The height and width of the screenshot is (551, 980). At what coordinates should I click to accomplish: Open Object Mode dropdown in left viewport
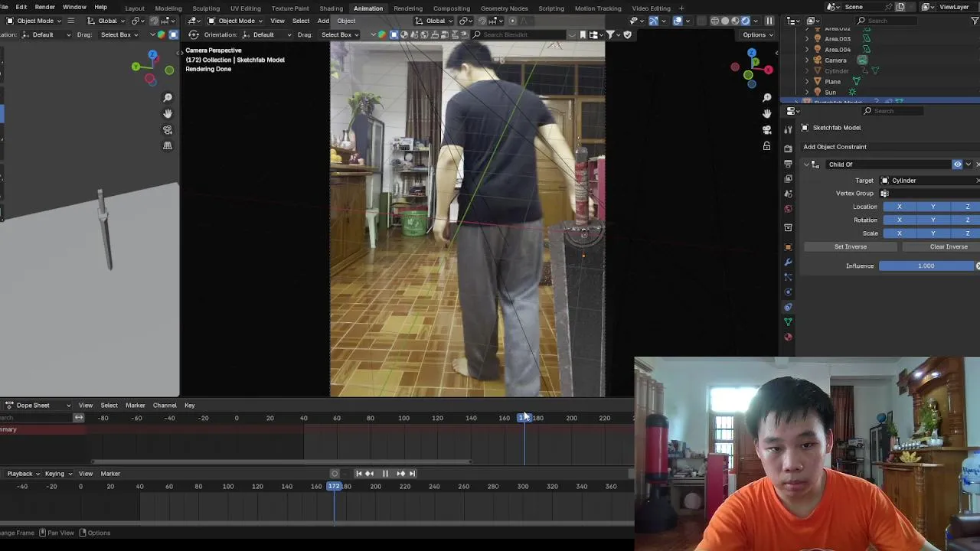click(x=34, y=21)
